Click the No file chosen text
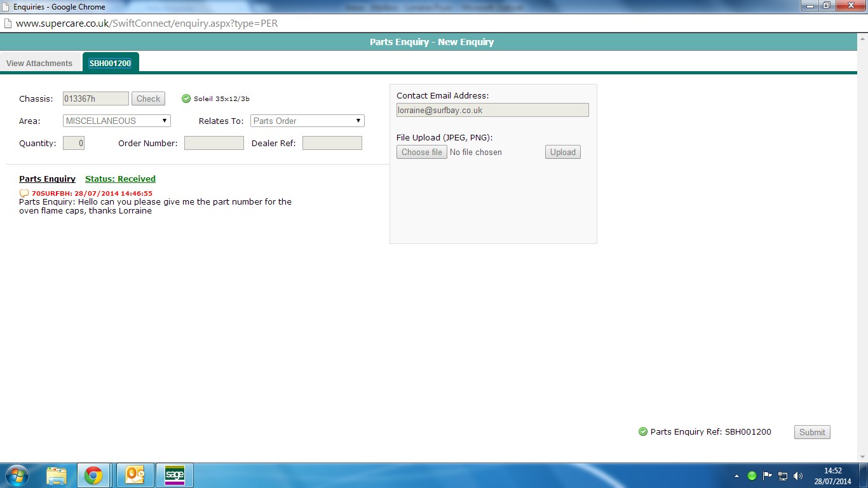 pyautogui.click(x=476, y=152)
